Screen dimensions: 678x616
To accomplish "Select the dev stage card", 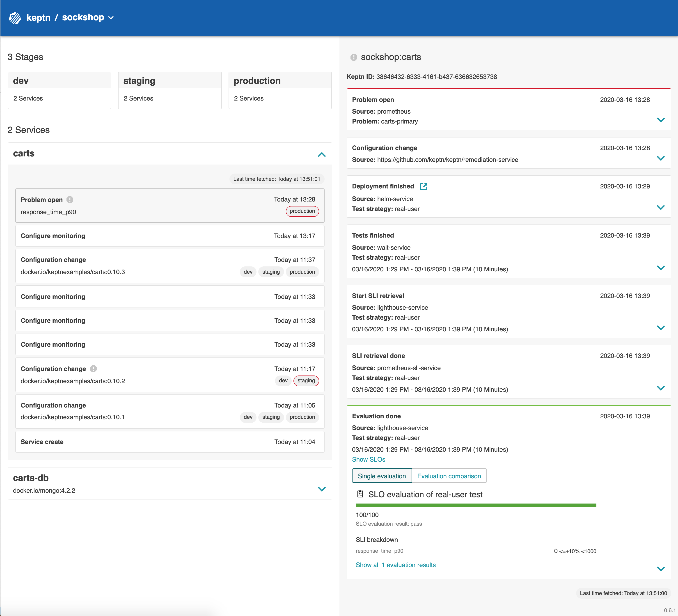I will tap(60, 90).
